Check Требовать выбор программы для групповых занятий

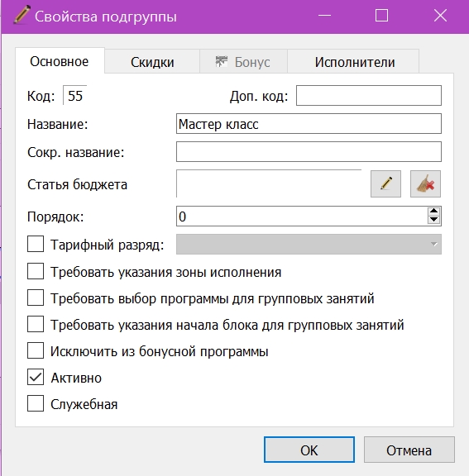pos(36,297)
